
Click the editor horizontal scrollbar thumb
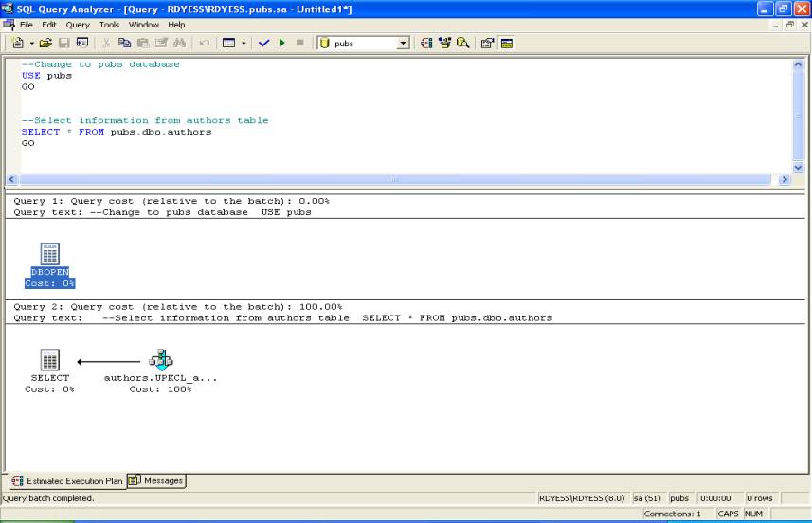coord(395,179)
